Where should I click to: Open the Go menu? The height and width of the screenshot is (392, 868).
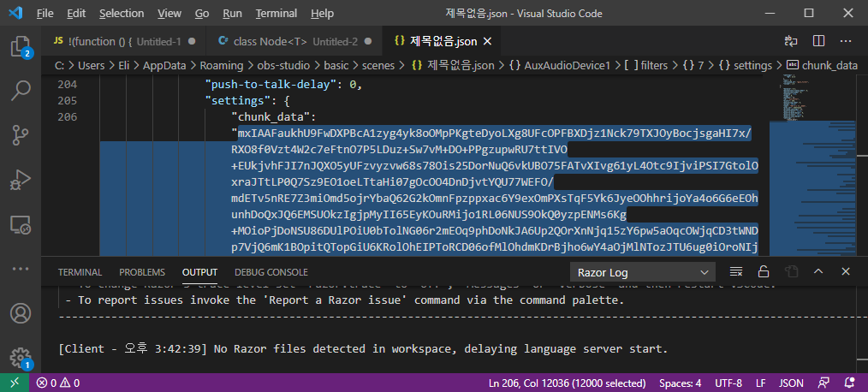tap(202, 14)
